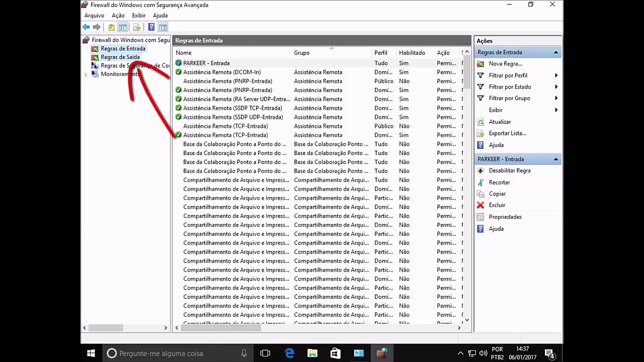
Task: Click the volume icon in system tray
Action: click(483, 353)
